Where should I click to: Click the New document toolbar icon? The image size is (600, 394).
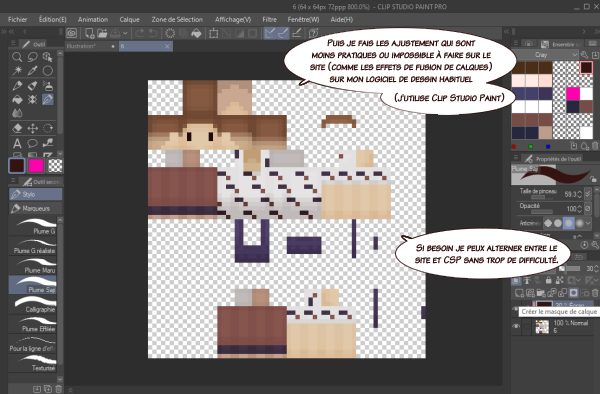90,33
